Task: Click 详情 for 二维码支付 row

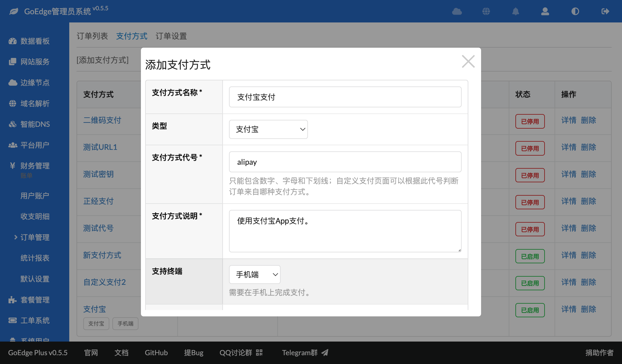Action: pyautogui.click(x=569, y=120)
